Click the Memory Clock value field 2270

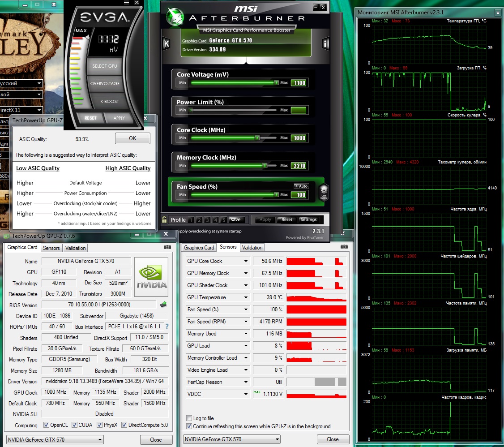click(299, 166)
